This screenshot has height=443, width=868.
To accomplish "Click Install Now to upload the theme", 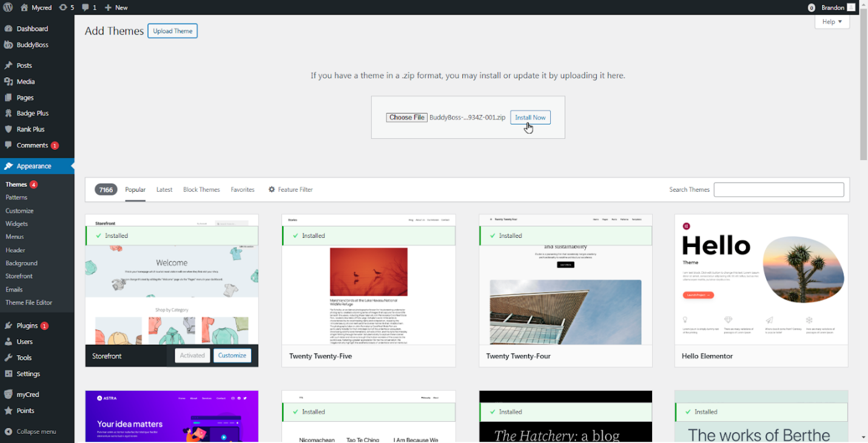I will tap(530, 118).
